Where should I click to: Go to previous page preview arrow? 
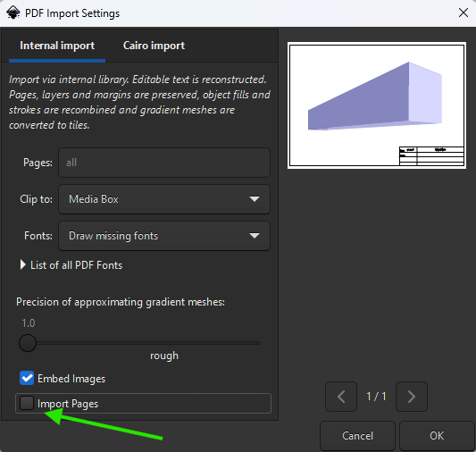click(341, 397)
